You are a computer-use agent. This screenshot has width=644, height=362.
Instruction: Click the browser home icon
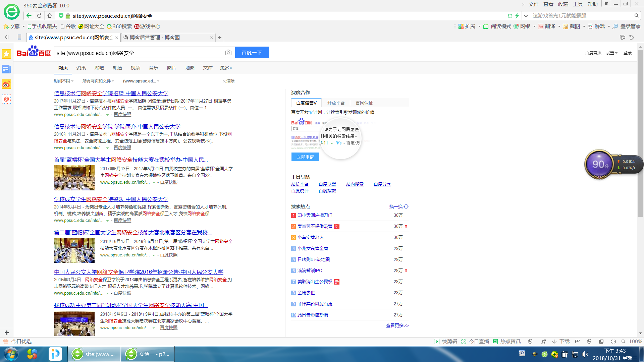click(x=50, y=16)
